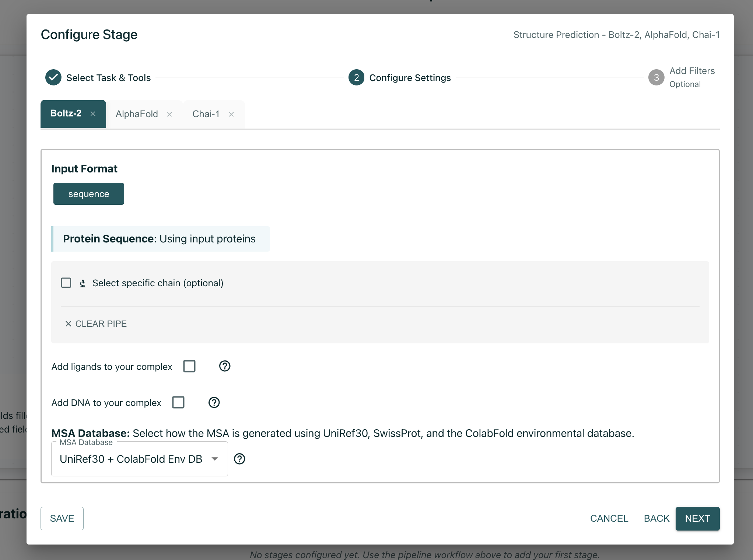This screenshot has height=560, width=753.
Task: Remove Chai-1 from selected tools
Action: point(231,114)
